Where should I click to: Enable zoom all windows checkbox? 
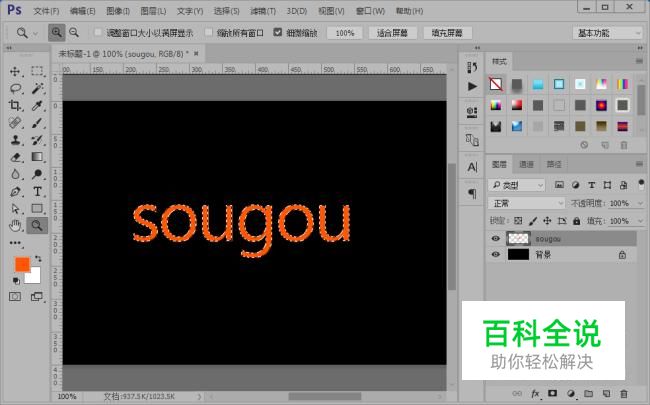point(209,32)
